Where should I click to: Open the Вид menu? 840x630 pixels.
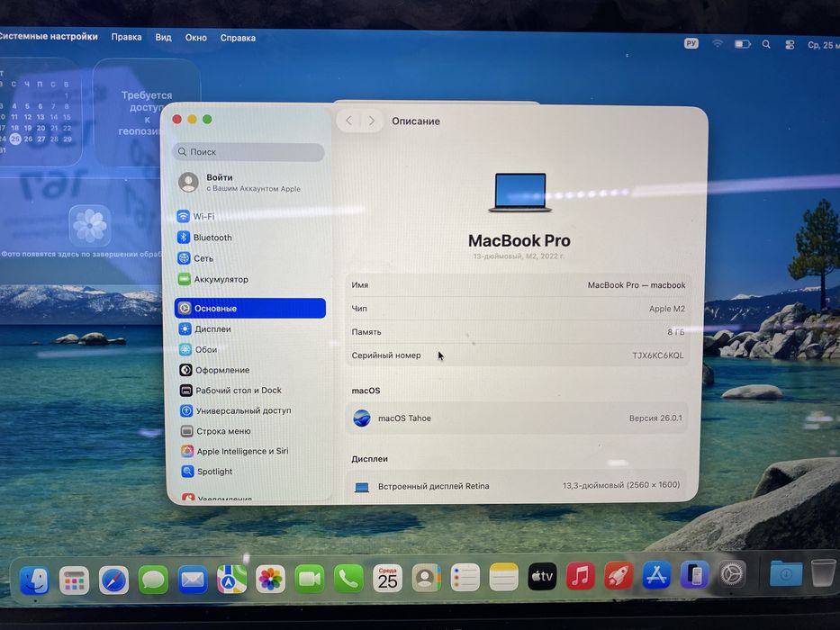(x=163, y=38)
